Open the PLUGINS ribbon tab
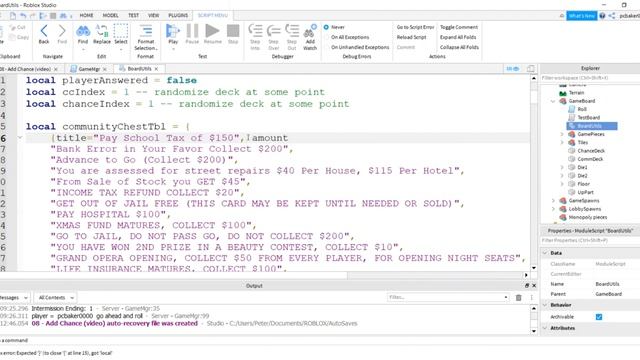Viewport: 640px width, 360px height. 178,16
